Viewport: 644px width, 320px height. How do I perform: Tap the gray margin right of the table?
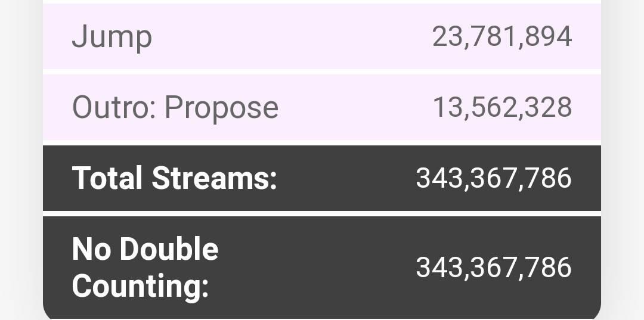click(623, 161)
